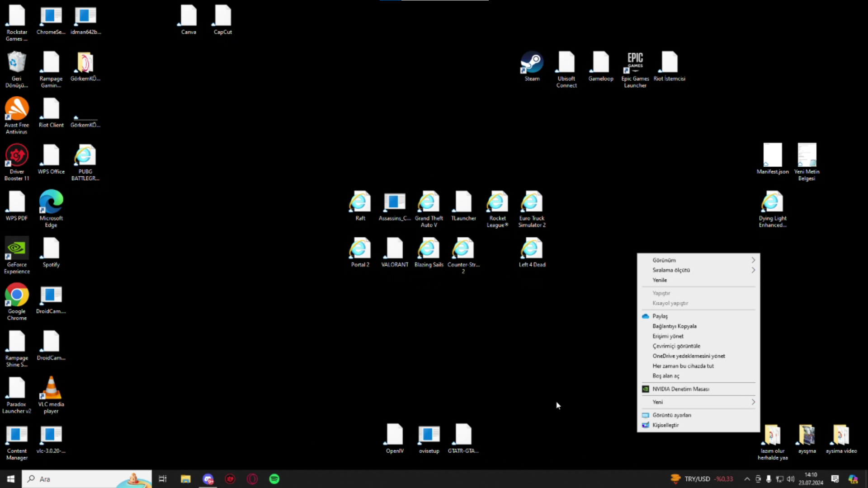Screen dimensions: 868x488
Task: Open Epic Games Launcher shortcut
Action: [635, 63]
